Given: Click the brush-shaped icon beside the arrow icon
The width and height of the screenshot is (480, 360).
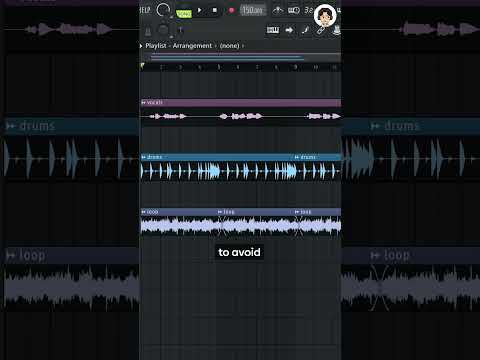Looking at the screenshot, I should (305, 30).
